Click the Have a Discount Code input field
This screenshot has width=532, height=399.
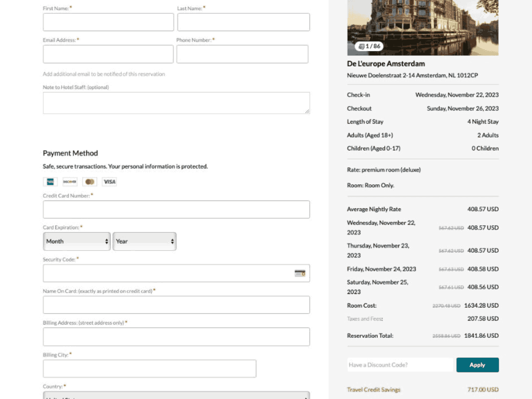click(x=399, y=364)
